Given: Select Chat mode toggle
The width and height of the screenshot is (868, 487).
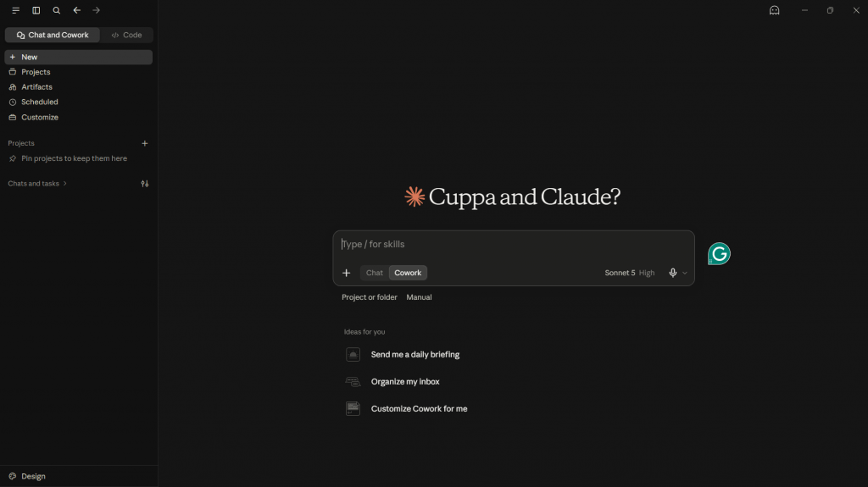Looking at the screenshot, I should click(374, 273).
